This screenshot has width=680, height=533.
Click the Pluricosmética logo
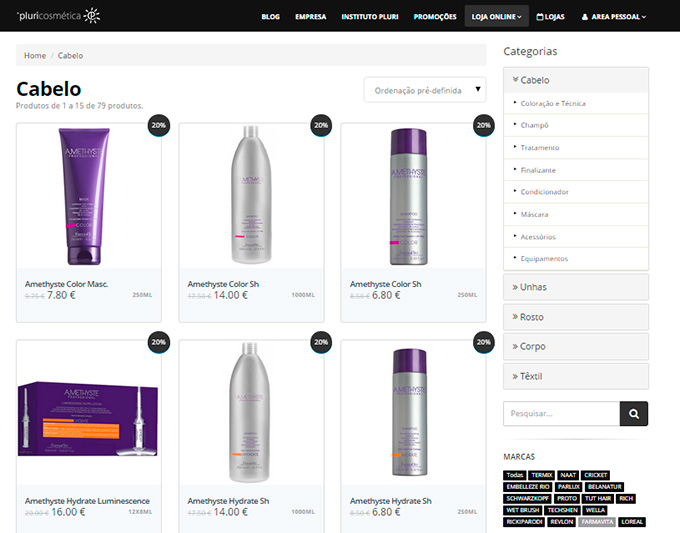pos(58,16)
